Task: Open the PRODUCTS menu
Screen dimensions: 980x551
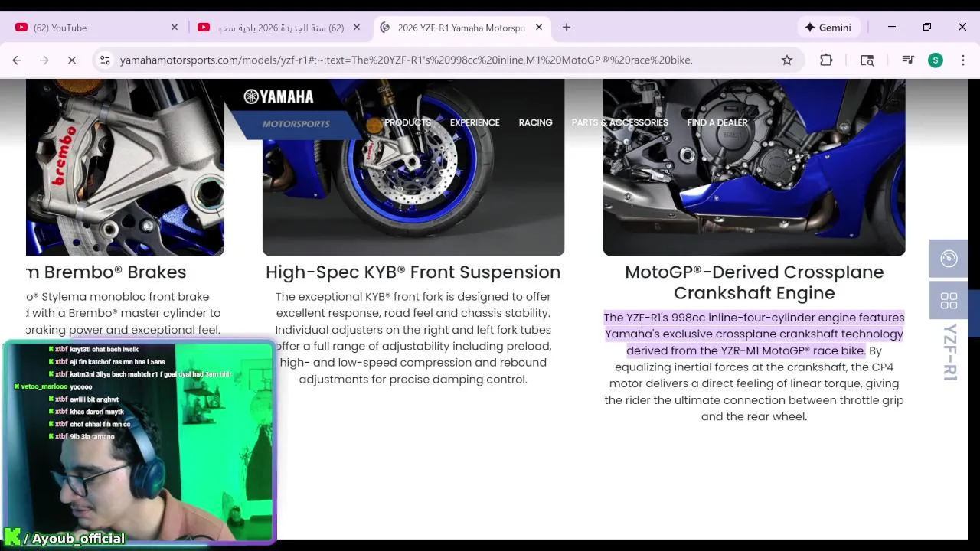Action: coord(407,122)
